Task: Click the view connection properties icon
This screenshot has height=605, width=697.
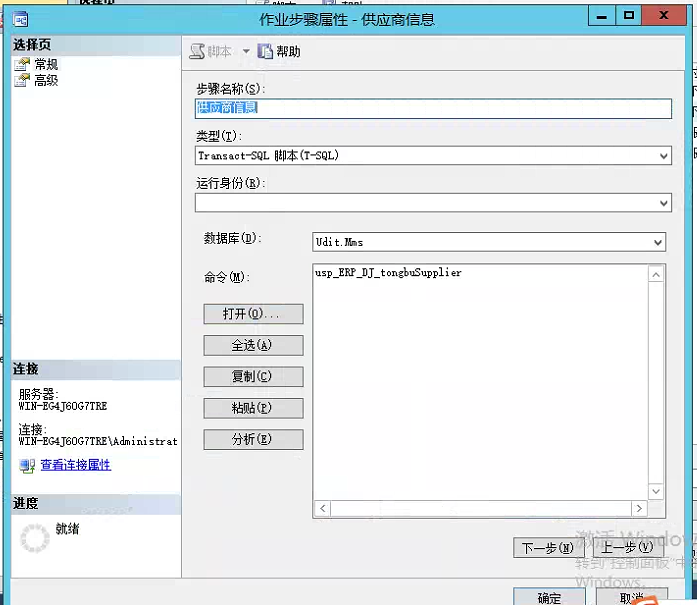Action: 27,466
